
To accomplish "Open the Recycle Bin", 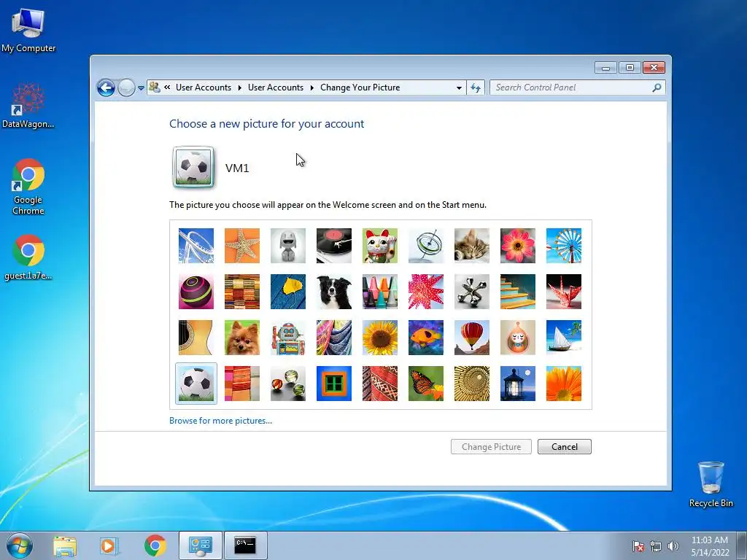I will [x=711, y=484].
